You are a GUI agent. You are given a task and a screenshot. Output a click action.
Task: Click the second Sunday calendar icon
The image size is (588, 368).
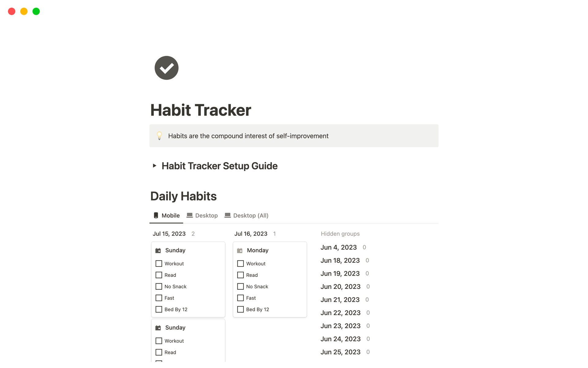click(158, 327)
